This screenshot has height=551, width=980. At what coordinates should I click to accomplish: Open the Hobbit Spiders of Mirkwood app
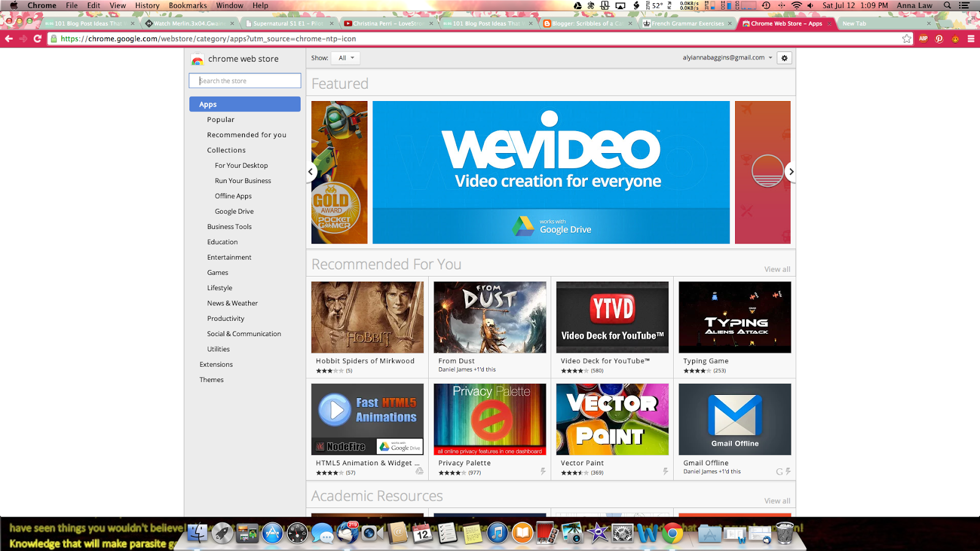tap(367, 328)
